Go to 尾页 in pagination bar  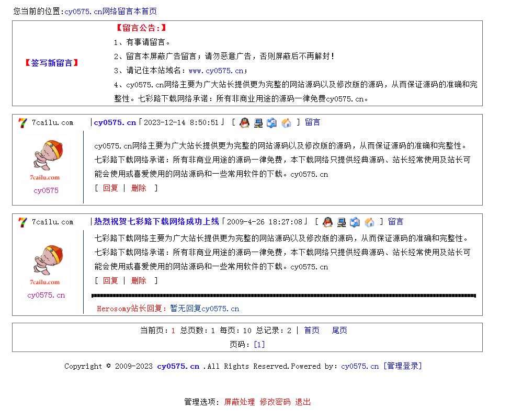[x=339, y=331]
